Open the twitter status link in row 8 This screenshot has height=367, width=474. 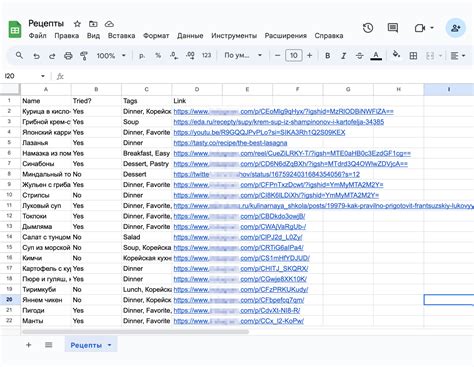[x=267, y=174]
